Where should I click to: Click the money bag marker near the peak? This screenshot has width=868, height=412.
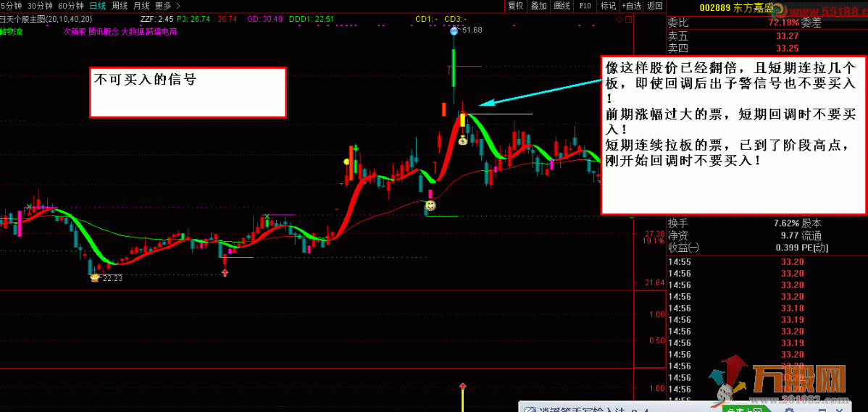(463, 140)
